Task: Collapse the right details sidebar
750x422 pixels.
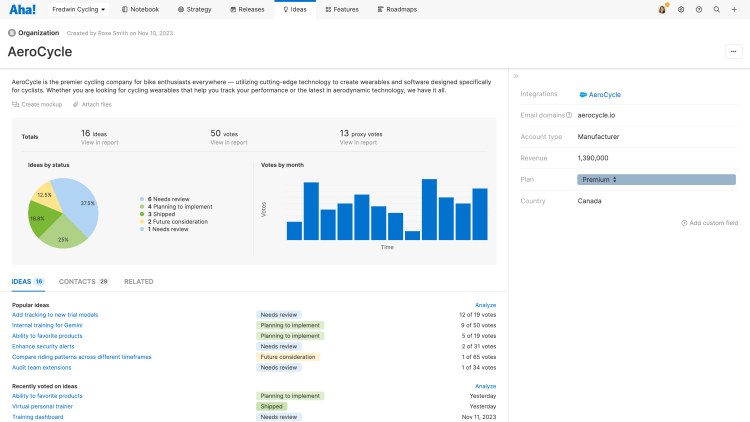Action: coord(516,76)
